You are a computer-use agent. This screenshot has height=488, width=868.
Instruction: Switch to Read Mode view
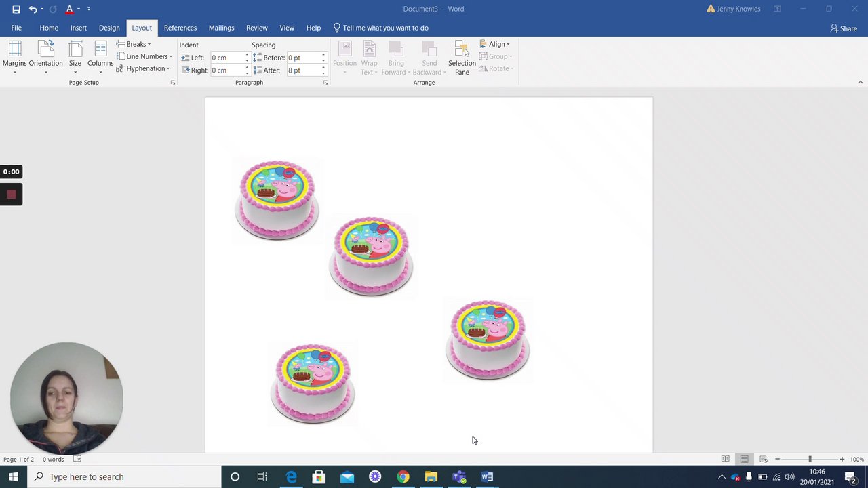[725, 460]
